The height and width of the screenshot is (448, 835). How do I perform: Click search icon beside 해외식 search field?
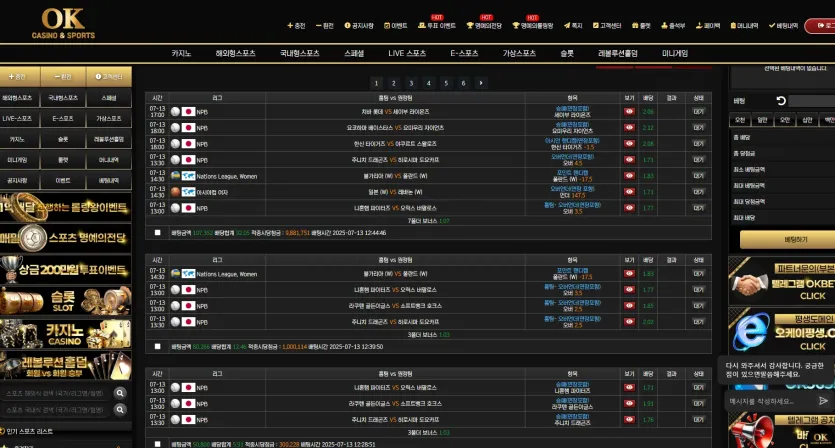click(120, 393)
